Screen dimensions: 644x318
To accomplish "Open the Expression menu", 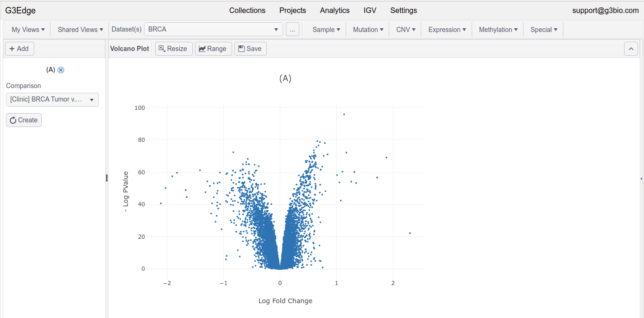I will point(447,29).
